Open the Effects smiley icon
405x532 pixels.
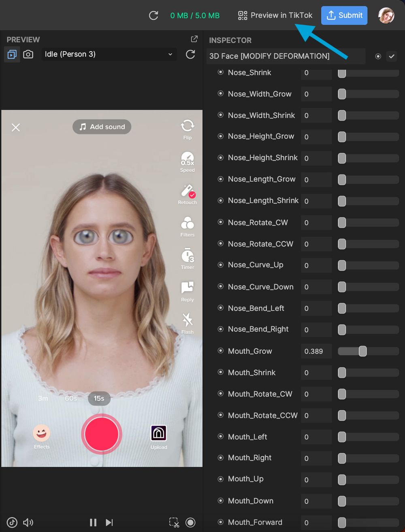(x=41, y=434)
